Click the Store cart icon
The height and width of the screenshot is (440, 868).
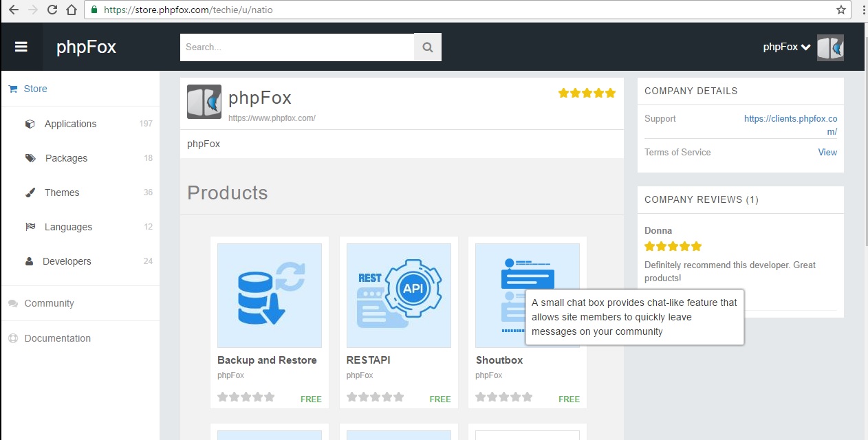pos(12,89)
